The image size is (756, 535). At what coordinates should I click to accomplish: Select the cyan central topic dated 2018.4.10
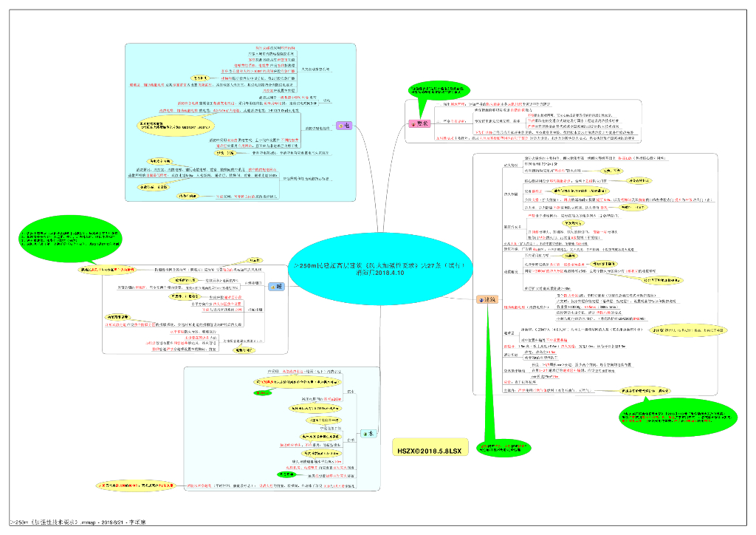[x=380, y=269]
